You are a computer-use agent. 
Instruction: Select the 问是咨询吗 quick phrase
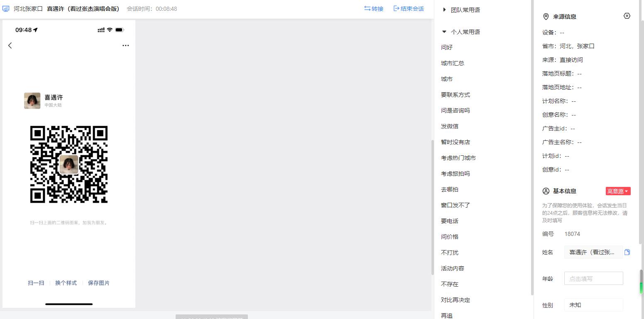coord(455,110)
